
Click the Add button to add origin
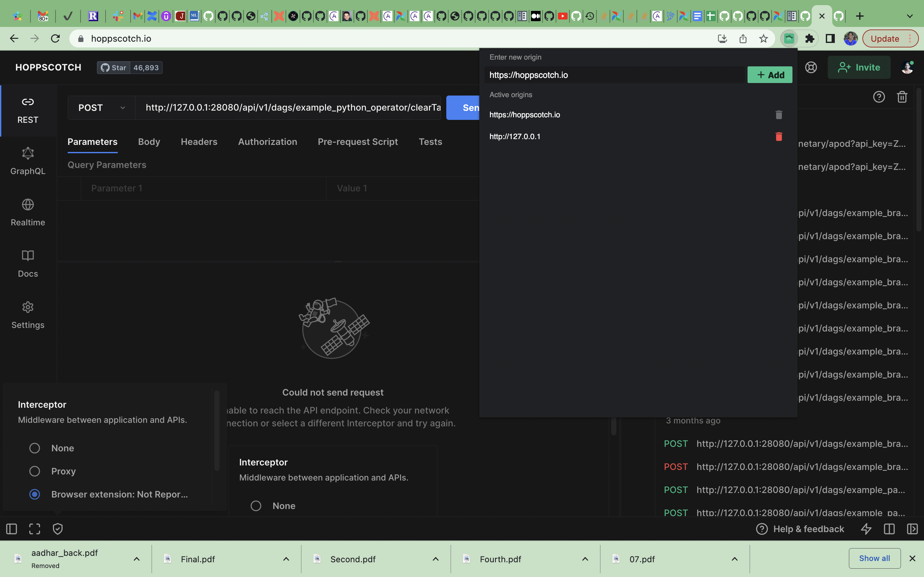[x=769, y=74]
